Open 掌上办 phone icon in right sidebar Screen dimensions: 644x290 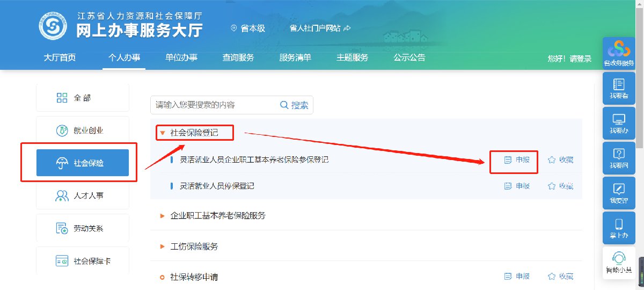619,224
